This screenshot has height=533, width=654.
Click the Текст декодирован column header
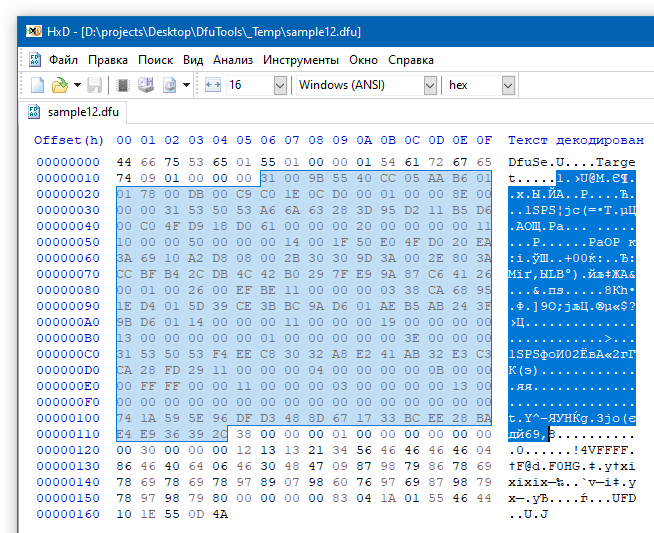coord(576,140)
